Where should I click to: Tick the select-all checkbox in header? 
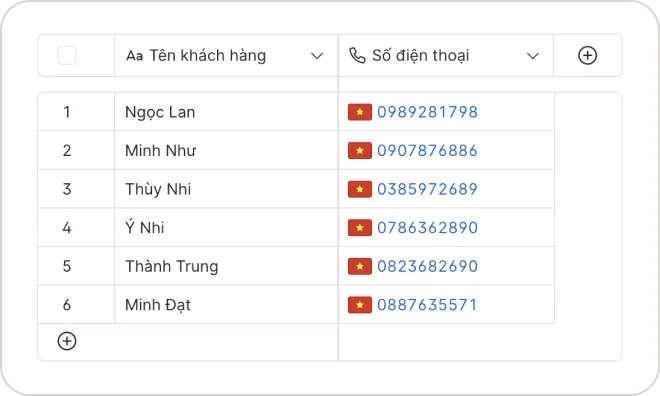pos(67,56)
